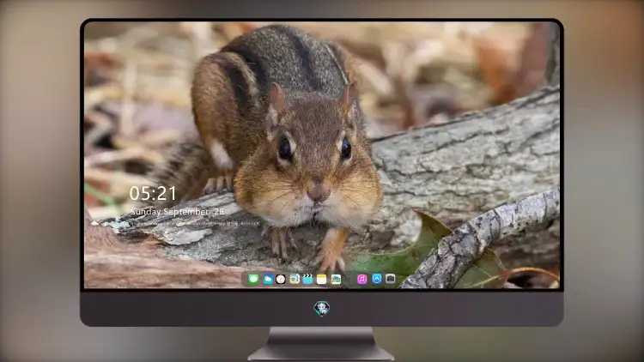Launch the pink Music app in the dock

[x=361, y=279]
